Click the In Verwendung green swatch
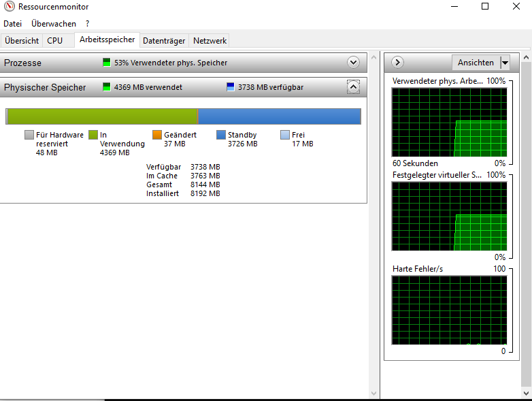This screenshot has width=532, height=401. 93,135
